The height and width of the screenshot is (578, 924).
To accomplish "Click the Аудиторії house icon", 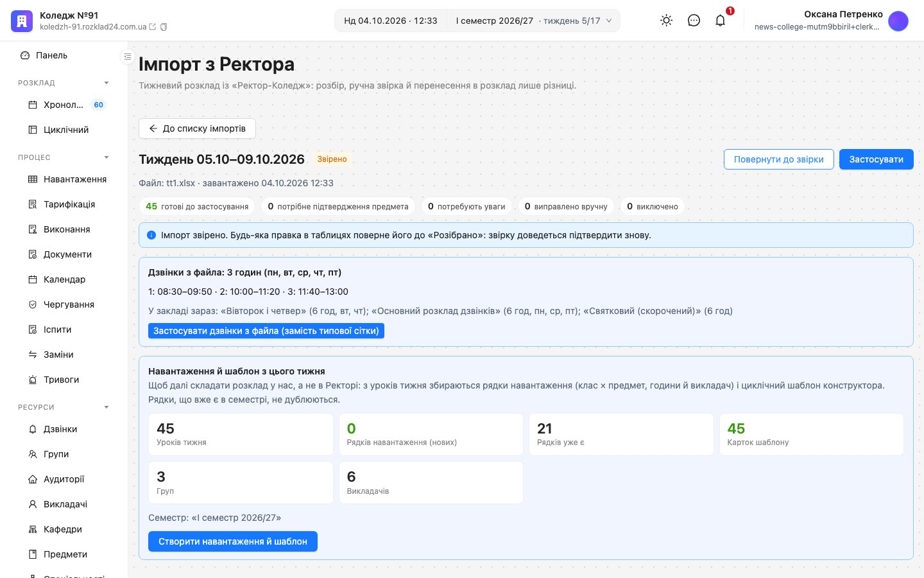I will point(33,479).
